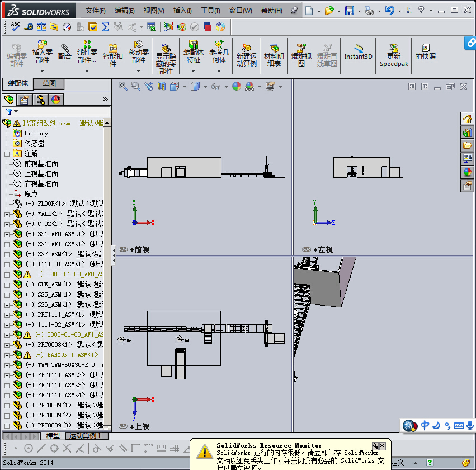Open Bill of Materials (材料明细表)
The height and width of the screenshot is (470, 476).
click(x=274, y=55)
